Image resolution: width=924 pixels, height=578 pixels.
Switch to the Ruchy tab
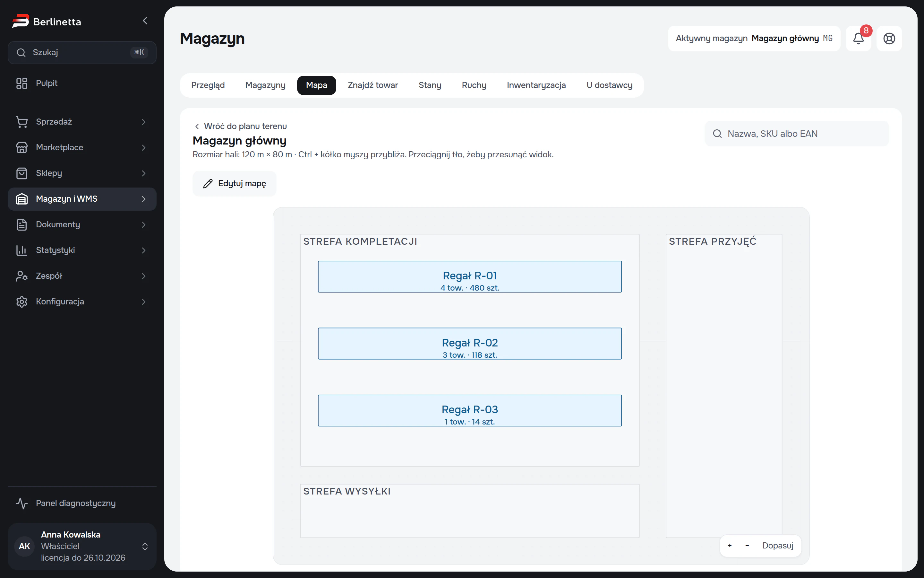point(474,85)
